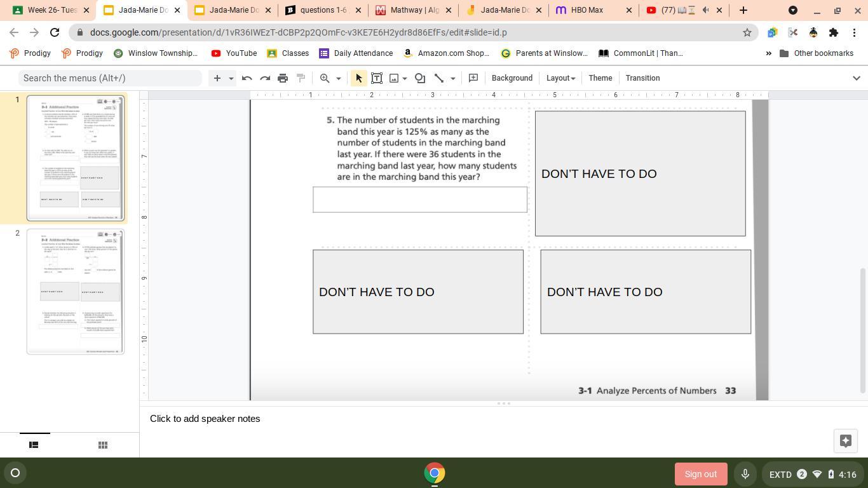The height and width of the screenshot is (488, 868).
Task: Select slide 2 thumbnail
Action: coord(75,292)
